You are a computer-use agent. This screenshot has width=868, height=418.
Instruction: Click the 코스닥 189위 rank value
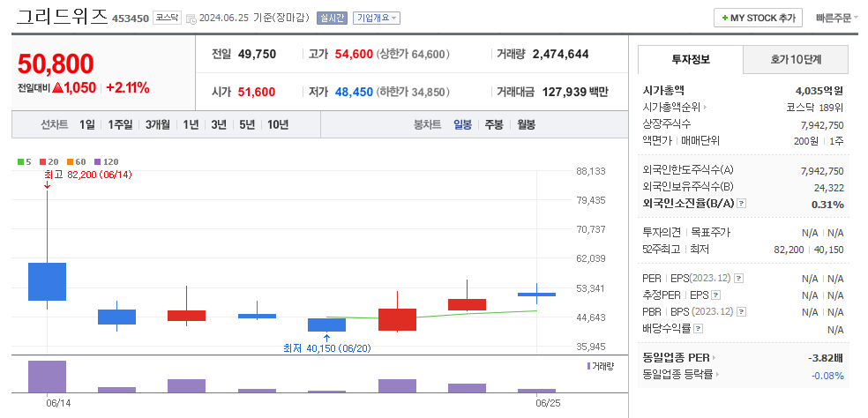point(815,108)
